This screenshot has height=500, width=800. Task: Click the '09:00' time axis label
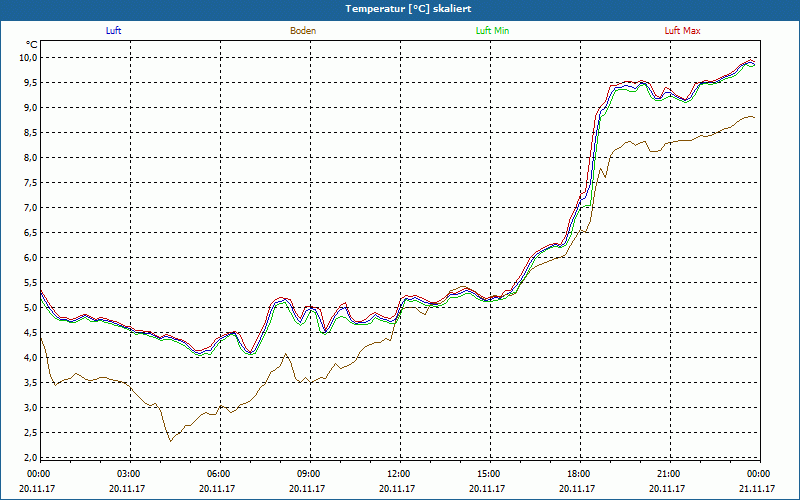point(308,474)
